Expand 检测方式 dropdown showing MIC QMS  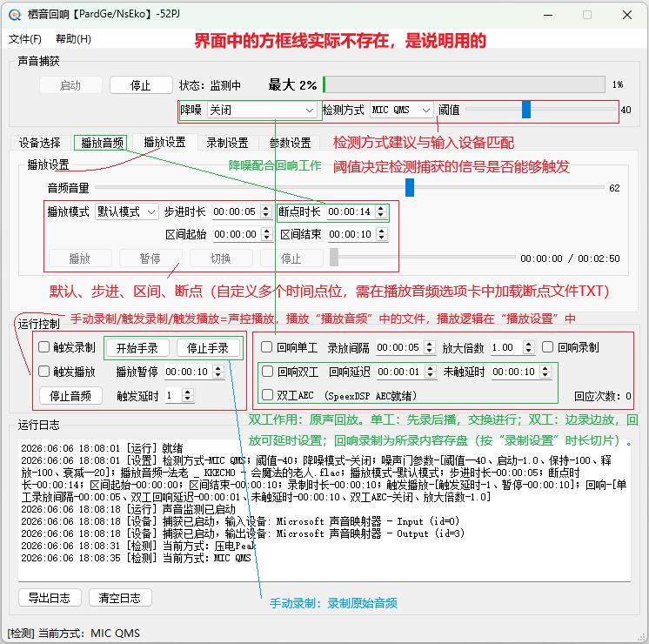pos(401,111)
